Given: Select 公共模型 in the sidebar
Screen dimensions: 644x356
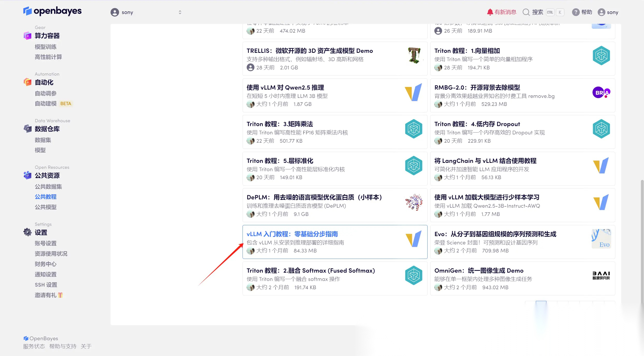Looking at the screenshot, I should pos(46,207).
